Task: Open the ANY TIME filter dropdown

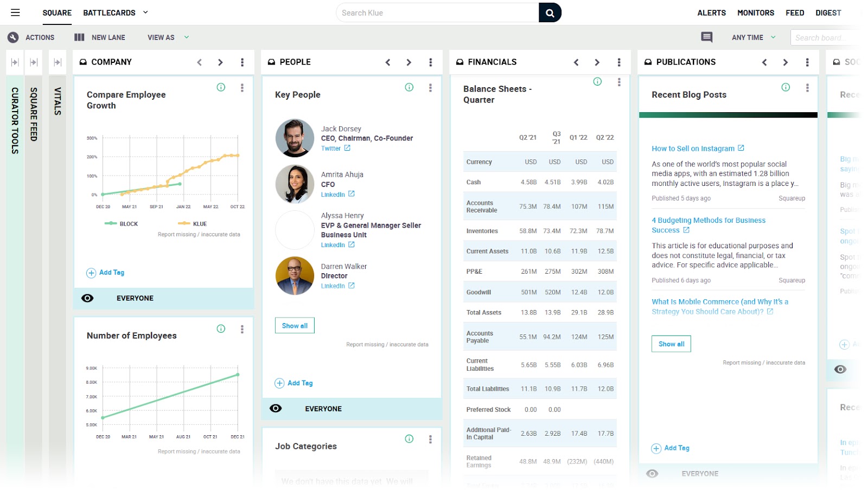Action: (751, 37)
